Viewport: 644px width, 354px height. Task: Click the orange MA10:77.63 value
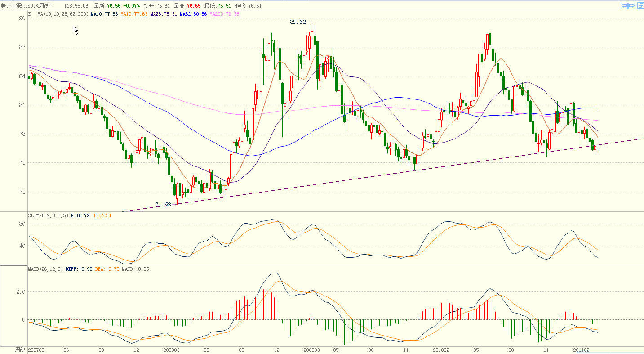(134, 14)
